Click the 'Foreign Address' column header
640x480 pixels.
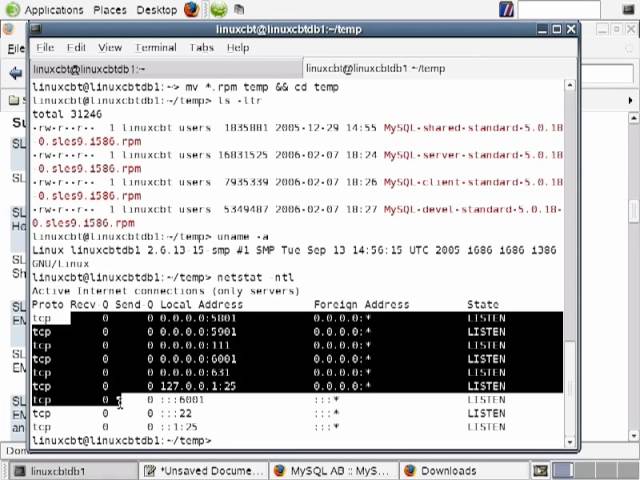pos(361,304)
